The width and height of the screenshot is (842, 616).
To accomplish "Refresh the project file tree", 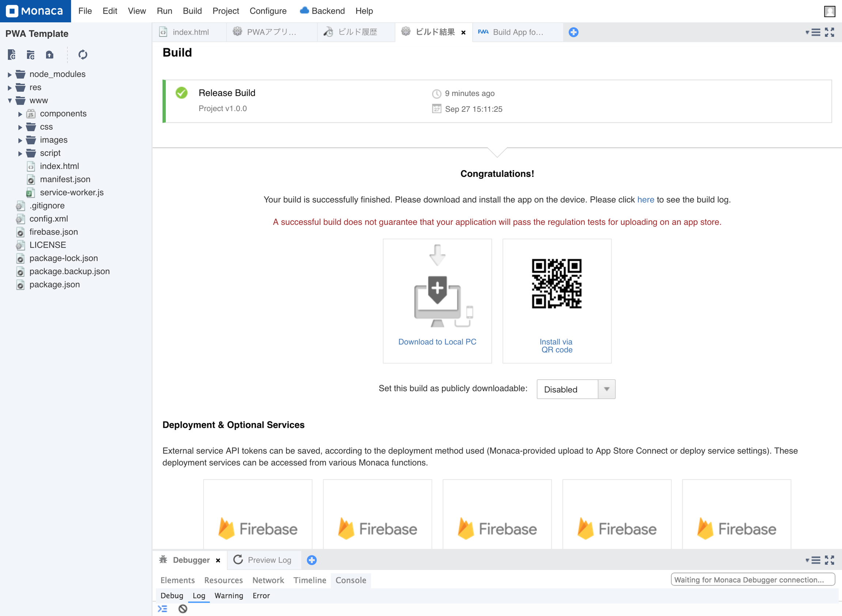I will tap(83, 55).
